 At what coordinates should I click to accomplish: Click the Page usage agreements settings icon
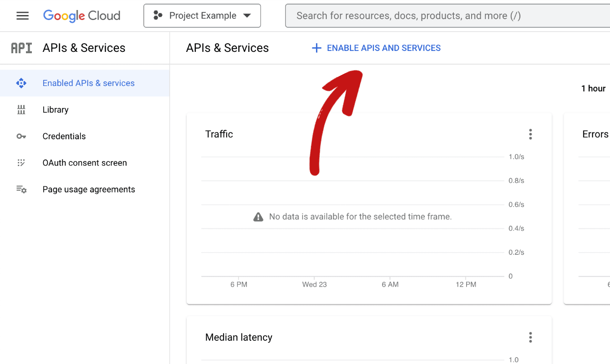tap(21, 189)
